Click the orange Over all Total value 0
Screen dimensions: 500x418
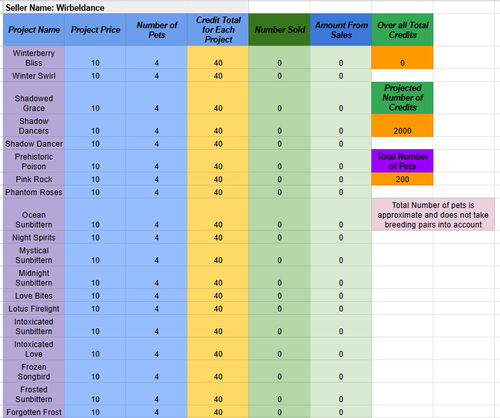(402, 58)
